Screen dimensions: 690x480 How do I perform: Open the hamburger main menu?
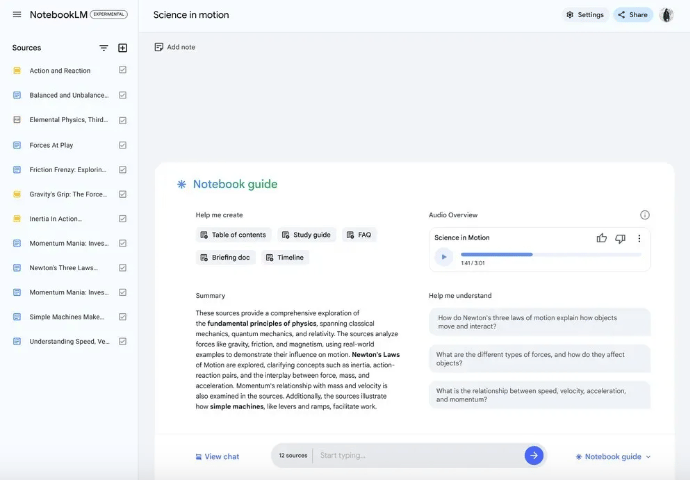(17, 15)
